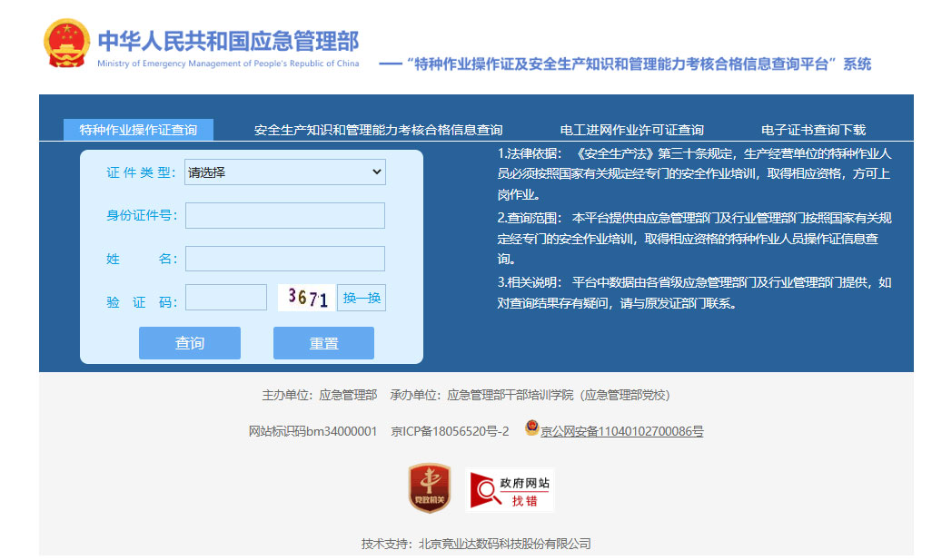Switch to 特种作业操作证查询 tab
Viewport: 932px width, 560px height.
tap(138, 130)
